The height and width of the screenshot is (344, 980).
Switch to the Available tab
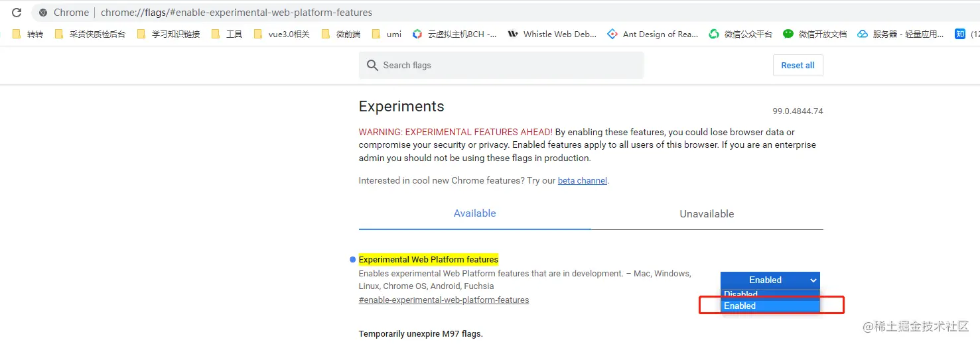click(474, 213)
